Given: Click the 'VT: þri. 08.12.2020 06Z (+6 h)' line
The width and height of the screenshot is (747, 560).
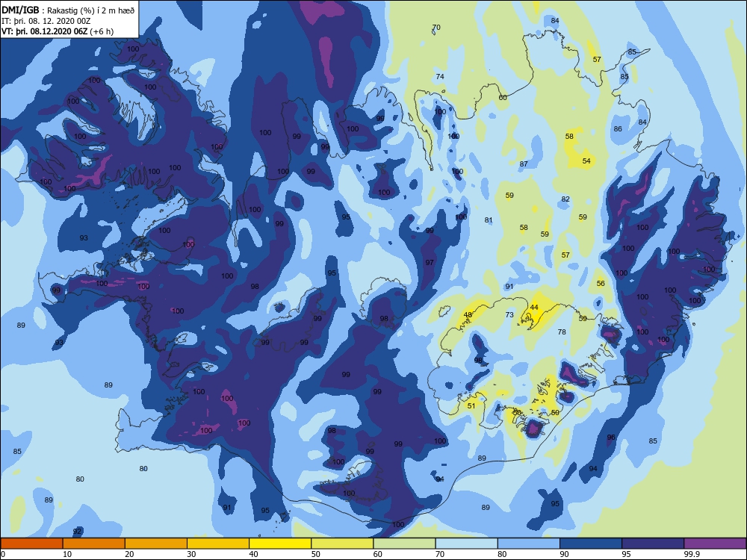Looking at the screenshot, I should click(x=58, y=31).
